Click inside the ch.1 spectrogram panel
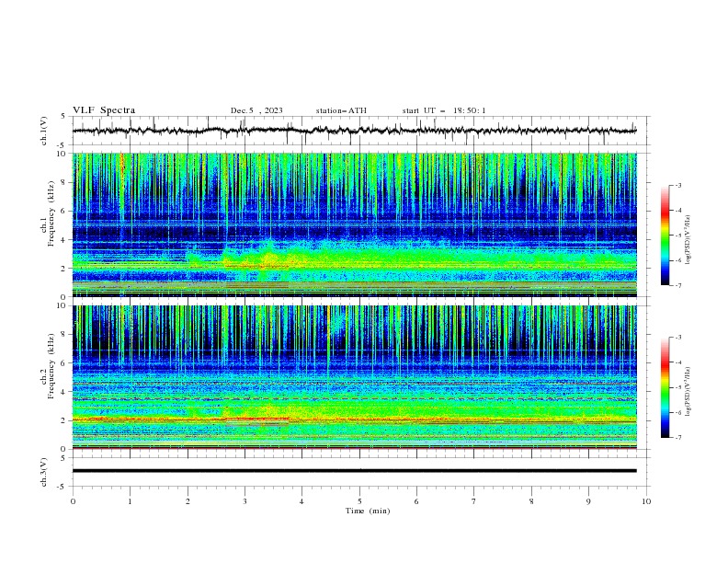This screenshot has height=563, width=728. pos(354,224)
